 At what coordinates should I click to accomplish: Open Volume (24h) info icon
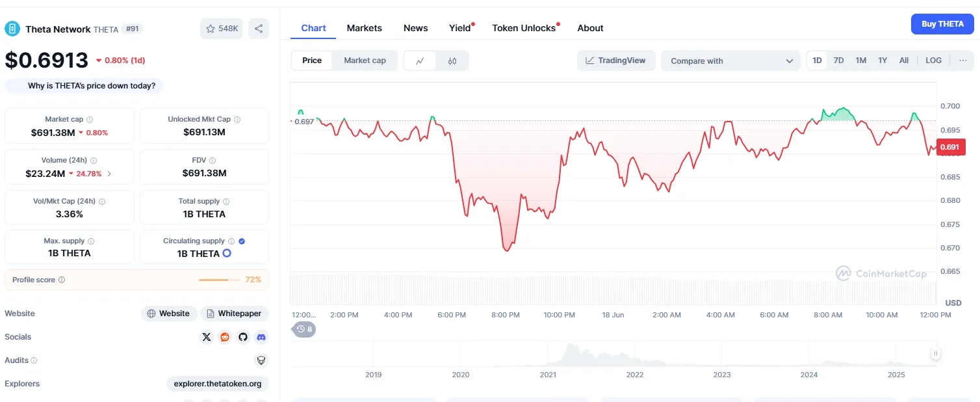coord(94,160)
